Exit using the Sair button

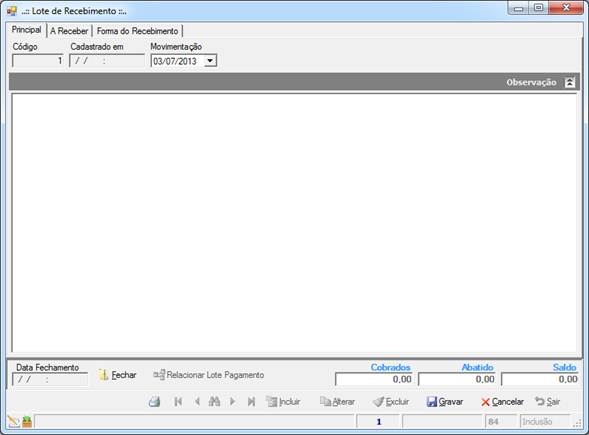point(548,402)
